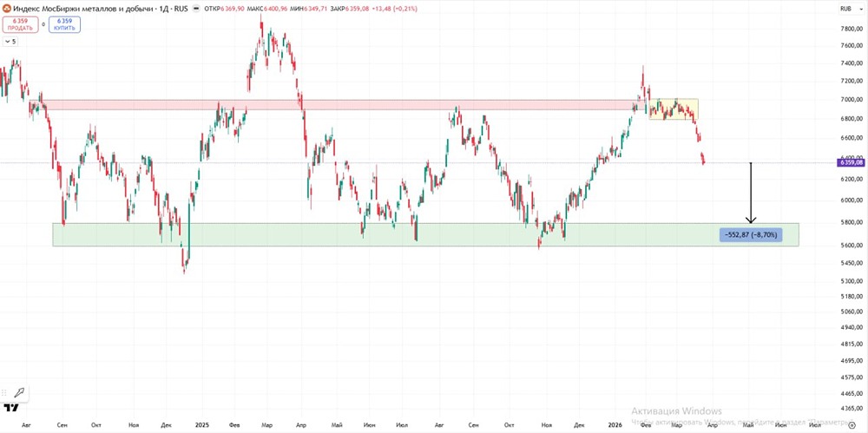Click 6200,00 on the price axis

[852, 180]
